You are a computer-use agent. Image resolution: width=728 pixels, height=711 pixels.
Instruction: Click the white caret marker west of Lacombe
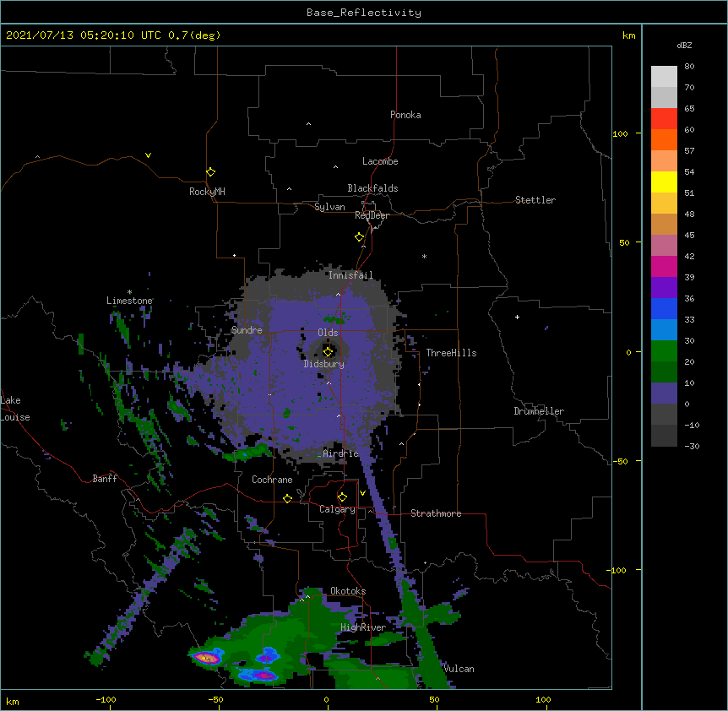pos(335,167)
